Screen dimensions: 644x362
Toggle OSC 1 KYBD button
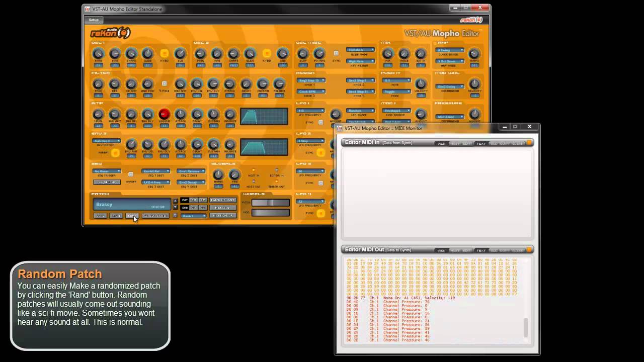[164, 53]
